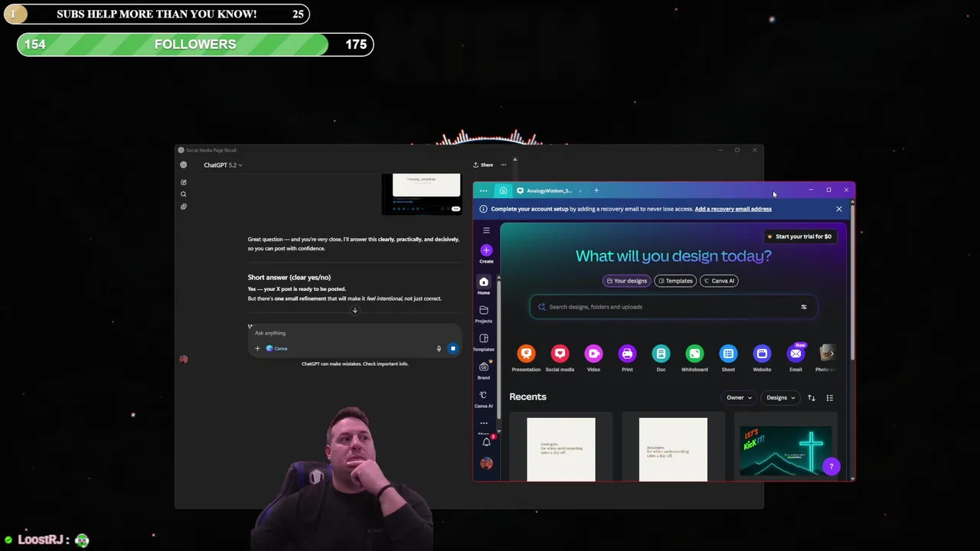Start a Whiteboard design
980x551 pixels.
[694, 354]
